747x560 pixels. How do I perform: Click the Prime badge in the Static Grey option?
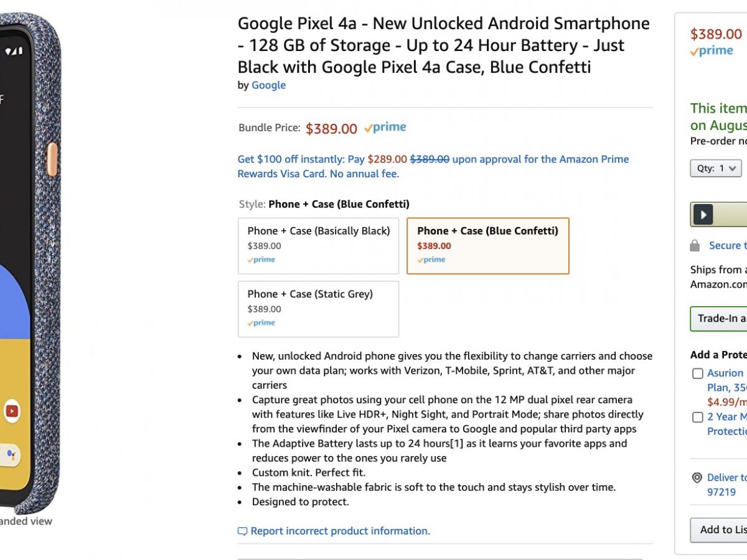tap(261, 323)
